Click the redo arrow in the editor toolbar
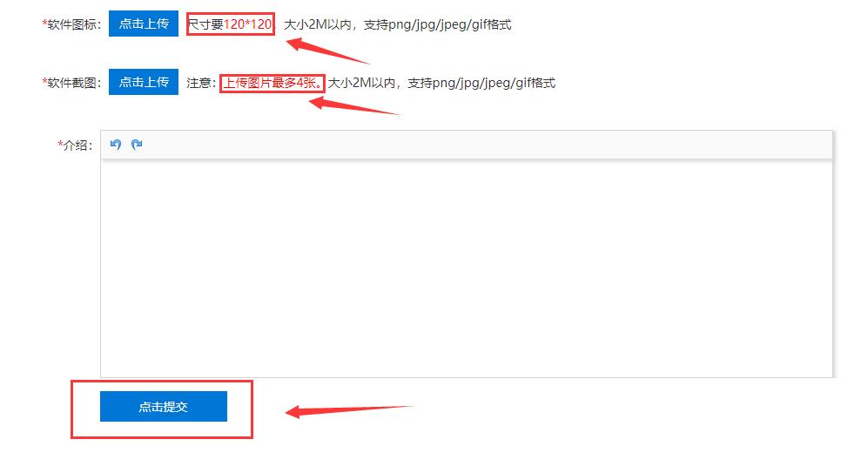 [x=137, y=145]
